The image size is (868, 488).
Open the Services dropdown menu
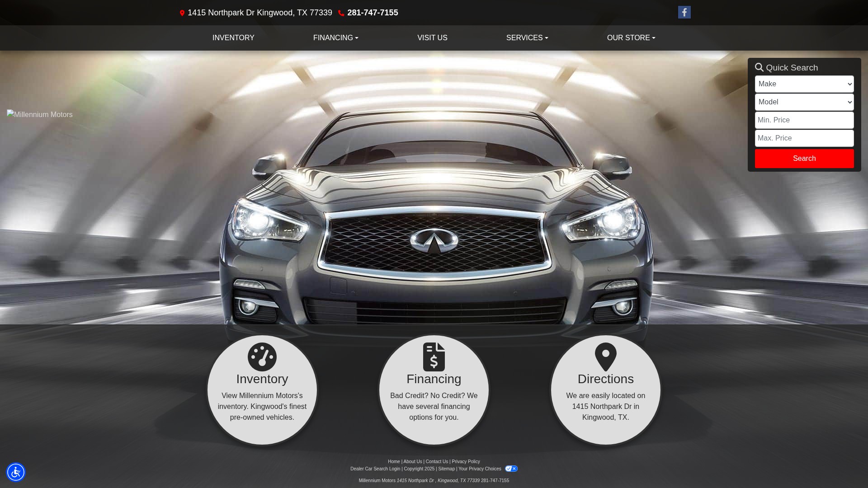(527, 38)
